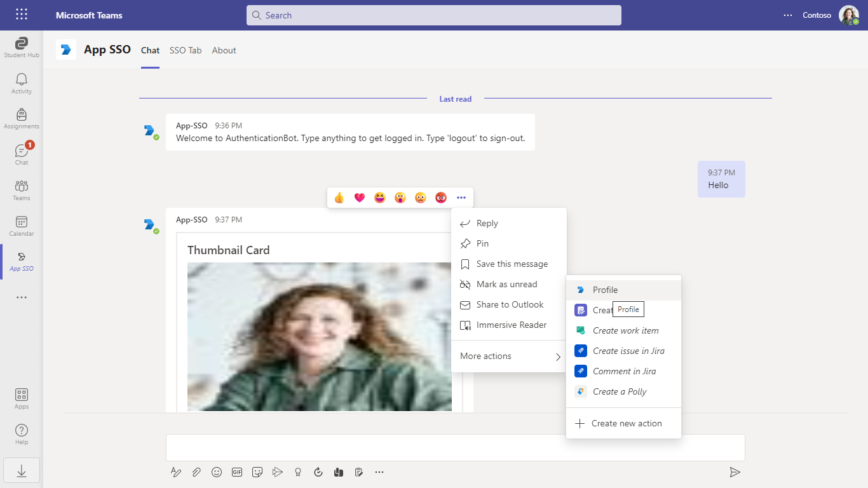868x488 pixels.
Task: Open the Calendar in the sidebar
Action: click(22, 226)
